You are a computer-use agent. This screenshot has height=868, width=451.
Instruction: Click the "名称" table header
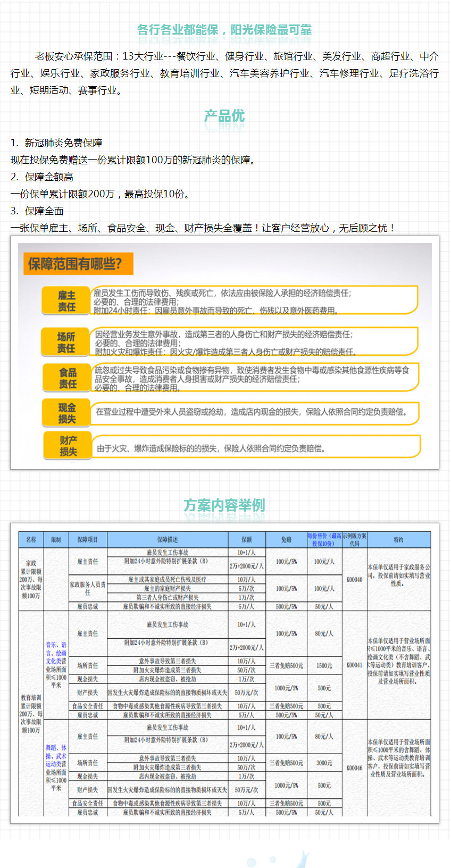click(x=31, y=539)
